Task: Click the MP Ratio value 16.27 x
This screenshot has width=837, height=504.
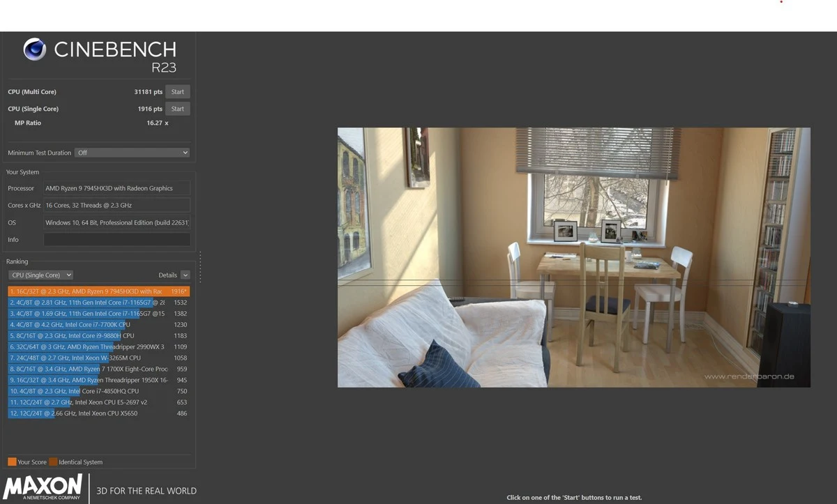Action: (157, 123)
